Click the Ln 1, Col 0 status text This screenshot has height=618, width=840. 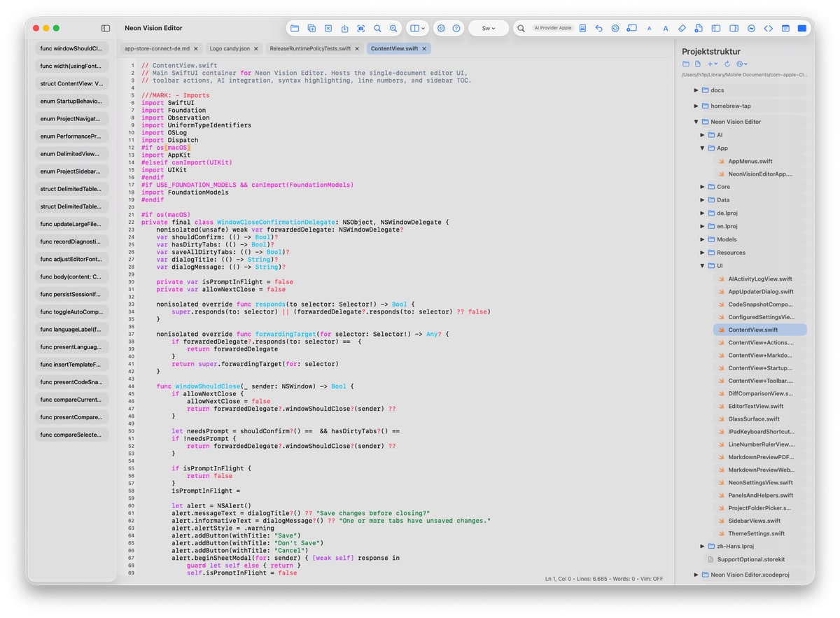point(559,579)
